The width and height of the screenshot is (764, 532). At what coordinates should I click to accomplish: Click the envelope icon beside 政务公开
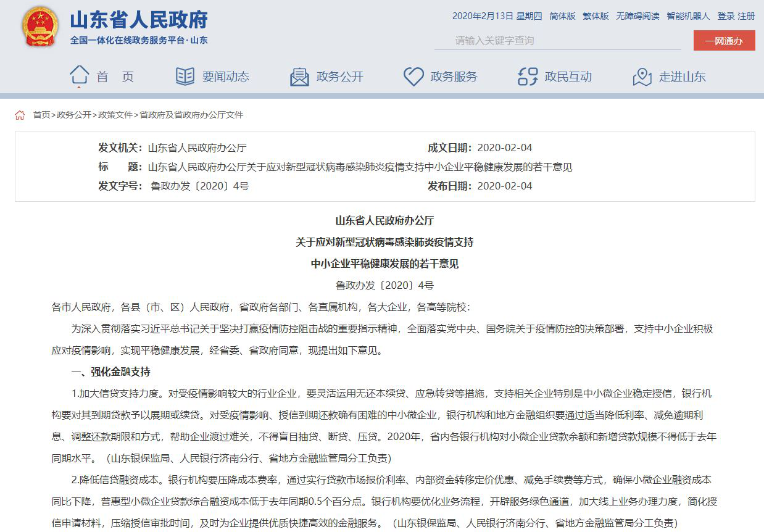[x=299, y=77]
